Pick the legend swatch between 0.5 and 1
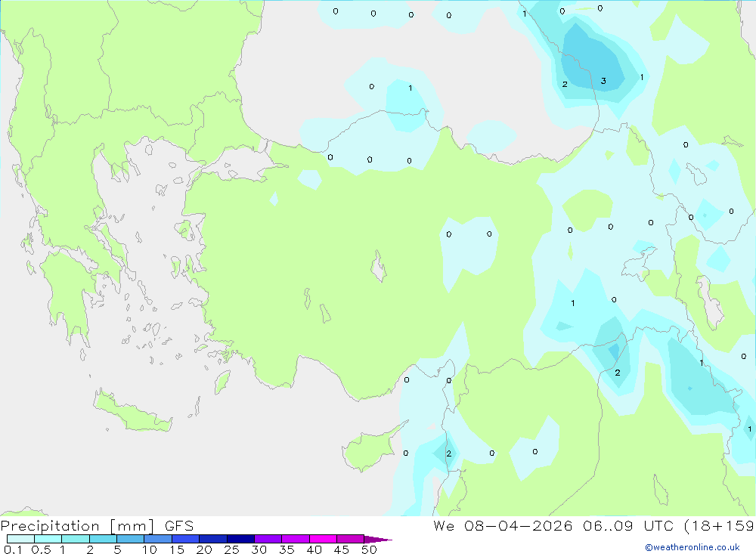 click(48, 539)
